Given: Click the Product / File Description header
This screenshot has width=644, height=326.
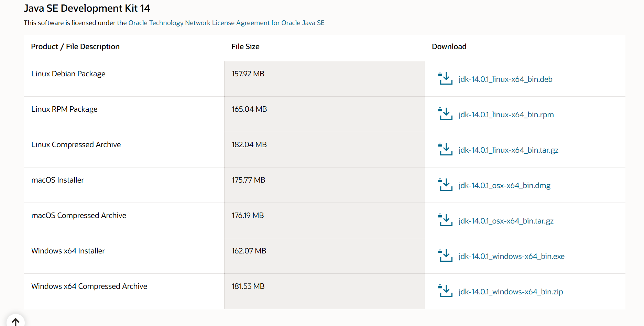Looking at the screenshot, I should click(x=75, y=46).
